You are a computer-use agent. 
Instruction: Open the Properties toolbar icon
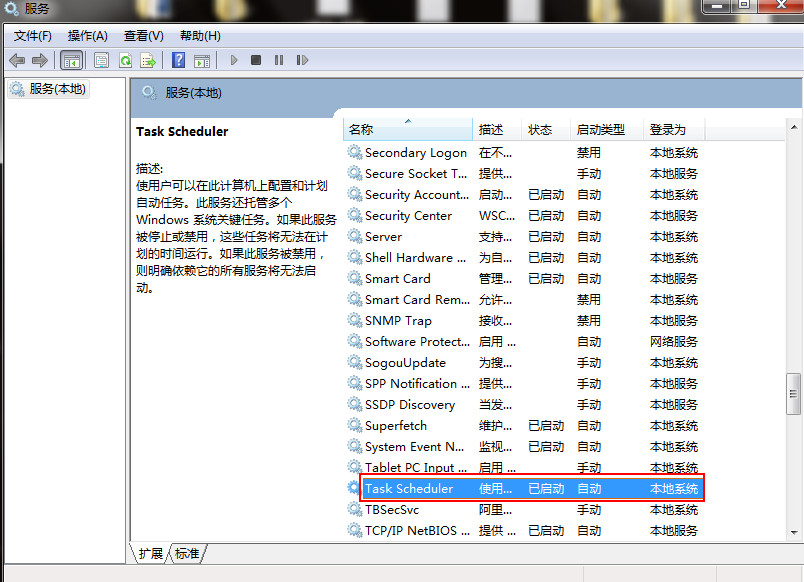click(x=102, y=61)
